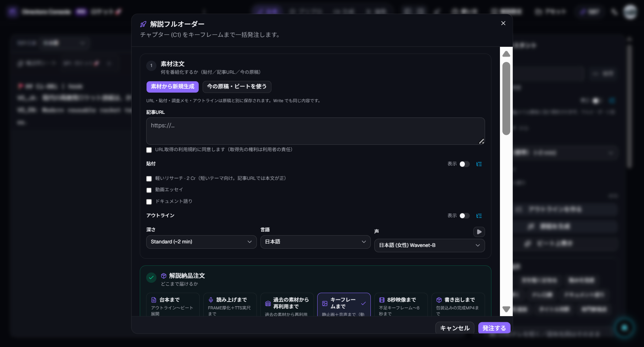Click the 貼付 label text
This screenshot has height=347, width=644.
151,164
